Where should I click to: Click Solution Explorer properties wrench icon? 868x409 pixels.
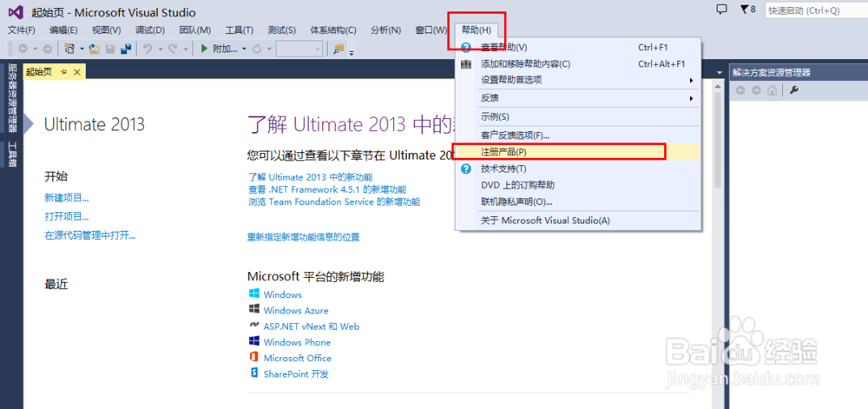[x=794, y=90]
